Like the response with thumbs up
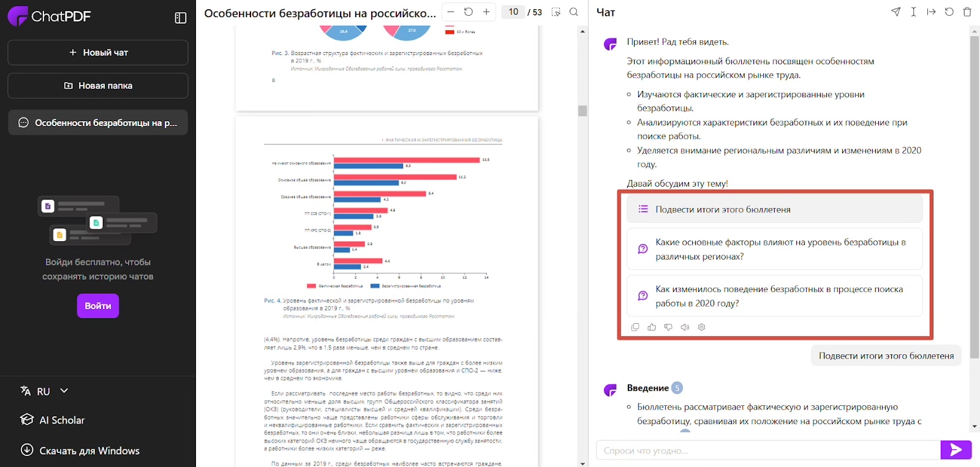 [652, 327]
